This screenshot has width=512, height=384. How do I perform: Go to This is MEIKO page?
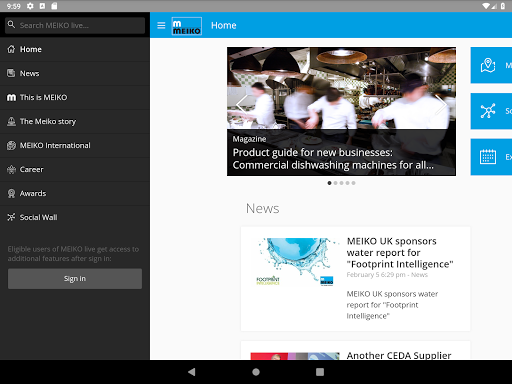[75, 97]
